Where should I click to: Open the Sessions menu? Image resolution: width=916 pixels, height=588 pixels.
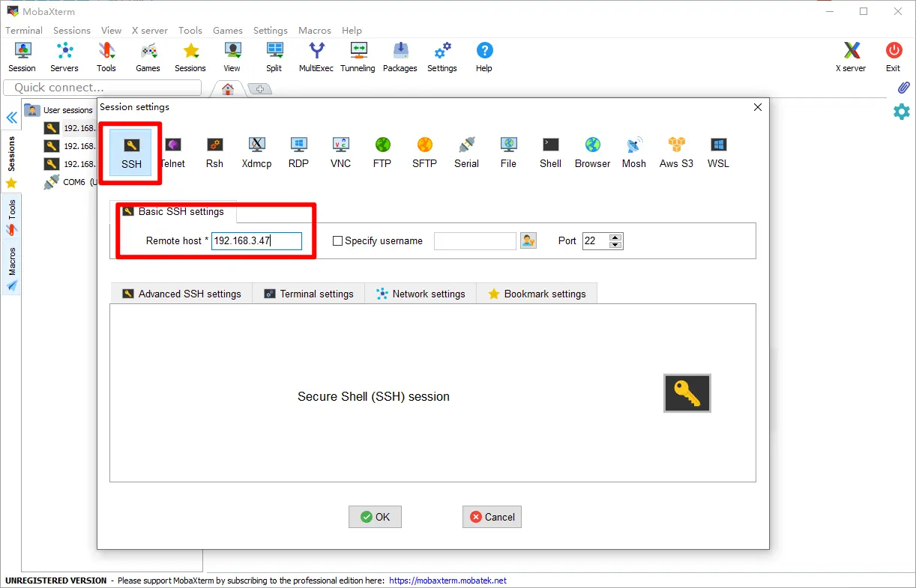(x=72, y=31)
